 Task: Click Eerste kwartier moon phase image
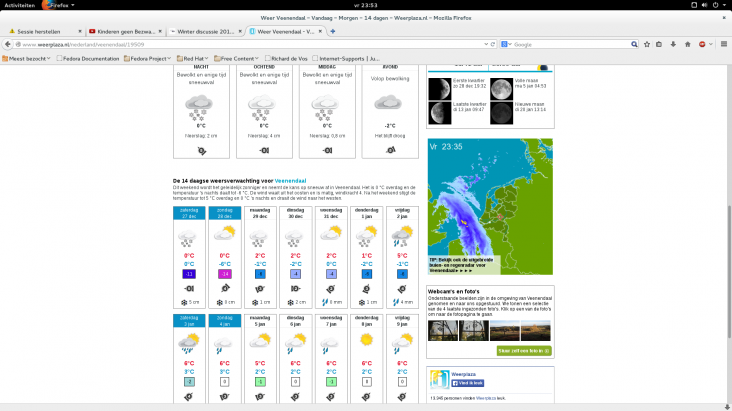(440, 89)
